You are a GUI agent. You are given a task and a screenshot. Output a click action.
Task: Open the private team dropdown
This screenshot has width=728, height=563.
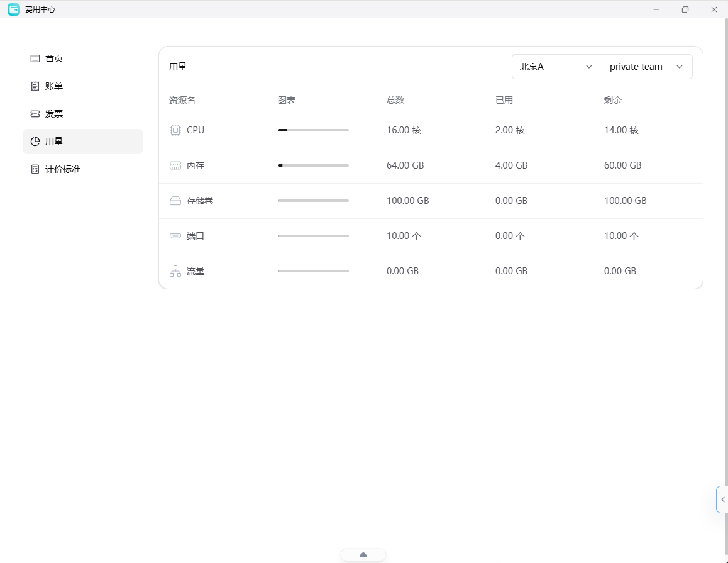(x=647, y=67)
